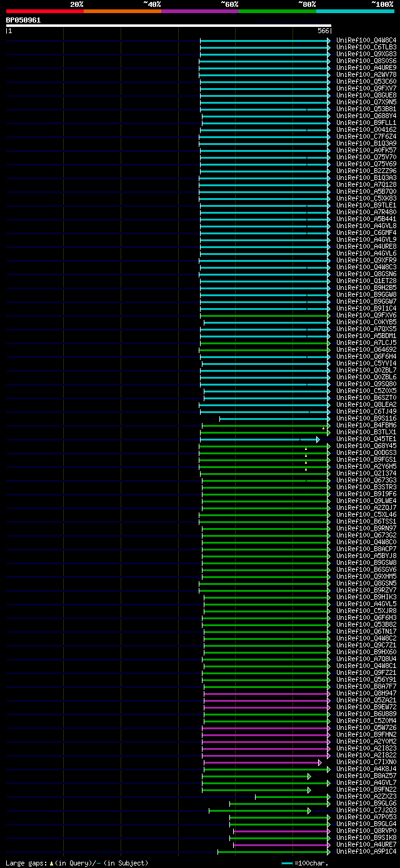Select hit UniRef100_A2Y6H5
Screen dimensions: 400x868
click(x=366, y=466)
